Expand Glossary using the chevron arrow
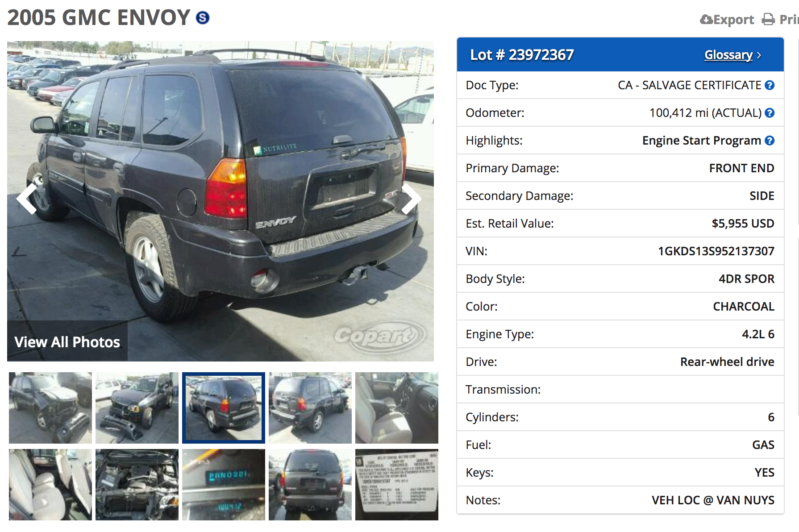The height and width of the screenshot is (532, 799). tap(759, 55)
